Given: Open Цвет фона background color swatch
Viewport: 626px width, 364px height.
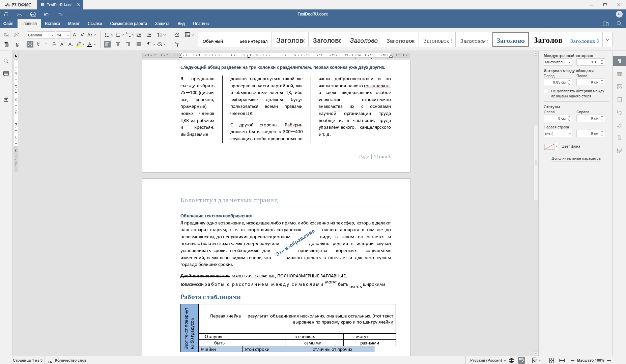Looking at the screenshot, I should coord(551,147).
